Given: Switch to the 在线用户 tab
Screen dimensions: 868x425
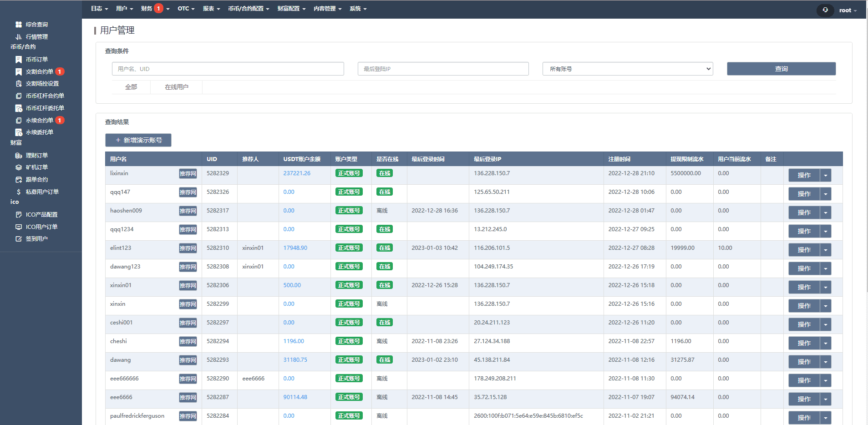Looking at the screenshot, I should pos(176,87).
